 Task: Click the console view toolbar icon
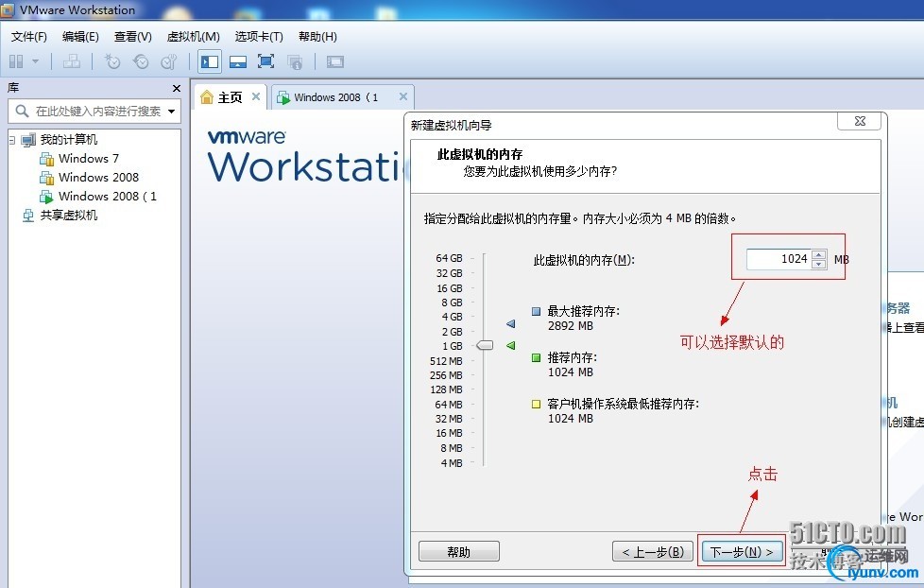pyautogui.click(x=335, y=61)
